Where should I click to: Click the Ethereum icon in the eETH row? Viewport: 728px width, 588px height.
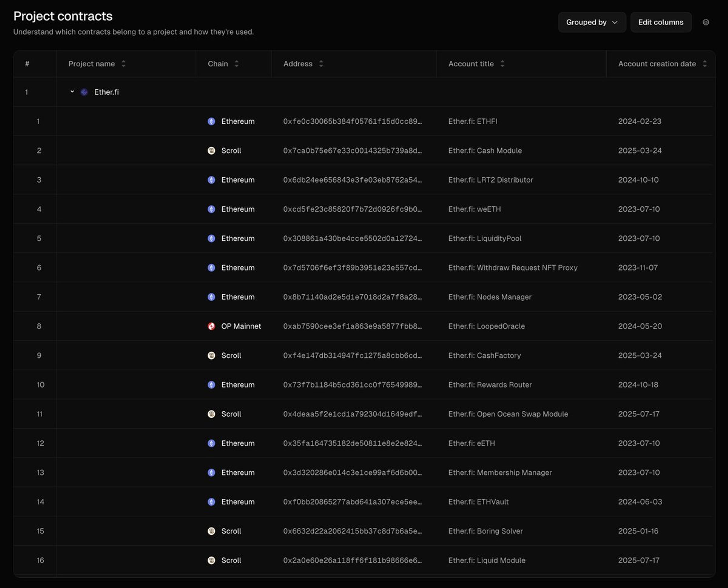[211, 443]
